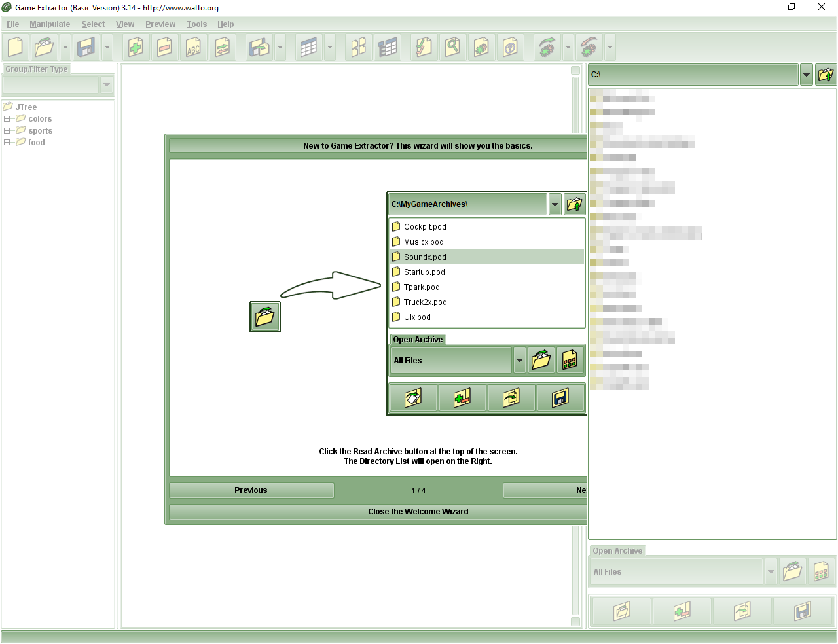Image resolution: width=838 pixels, height=644 pixels.
Task: Click the Replace Files toolbar icon with two arrows
Action: tap(223, 47)
